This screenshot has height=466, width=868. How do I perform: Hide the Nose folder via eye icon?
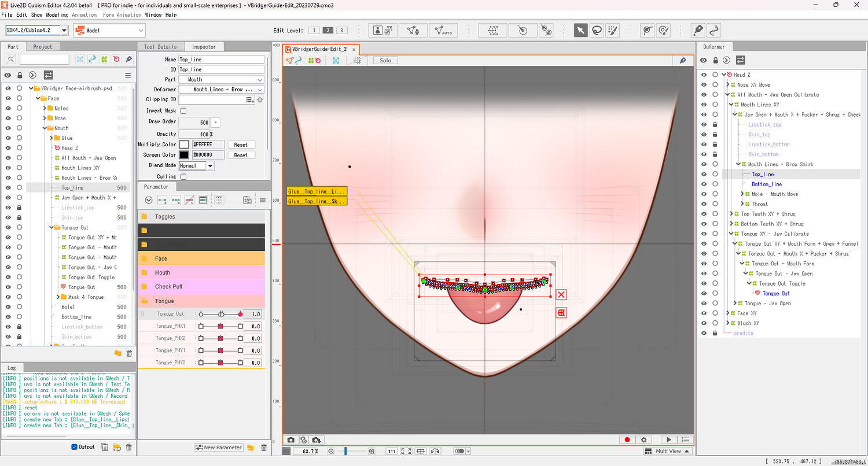[8, 119]
